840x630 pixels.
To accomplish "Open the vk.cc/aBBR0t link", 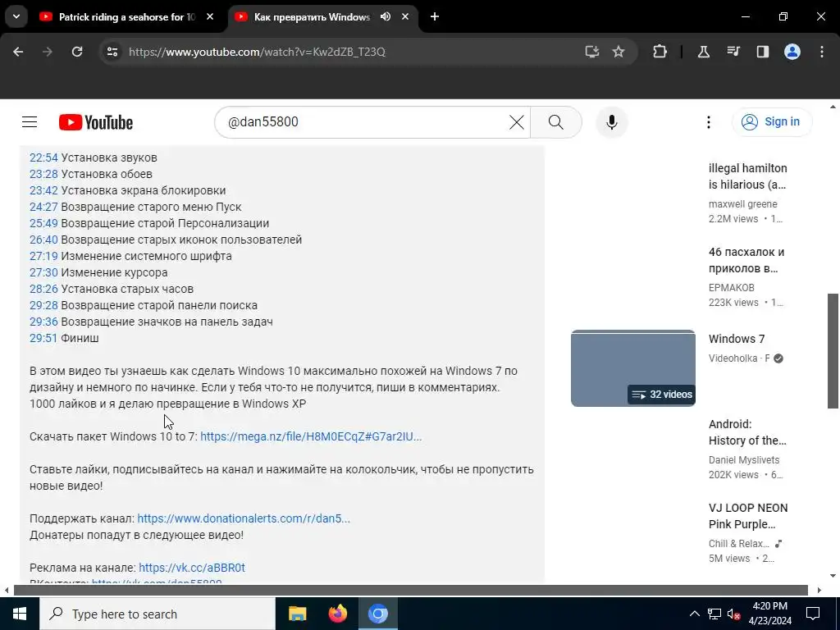I will coord(192,568).
